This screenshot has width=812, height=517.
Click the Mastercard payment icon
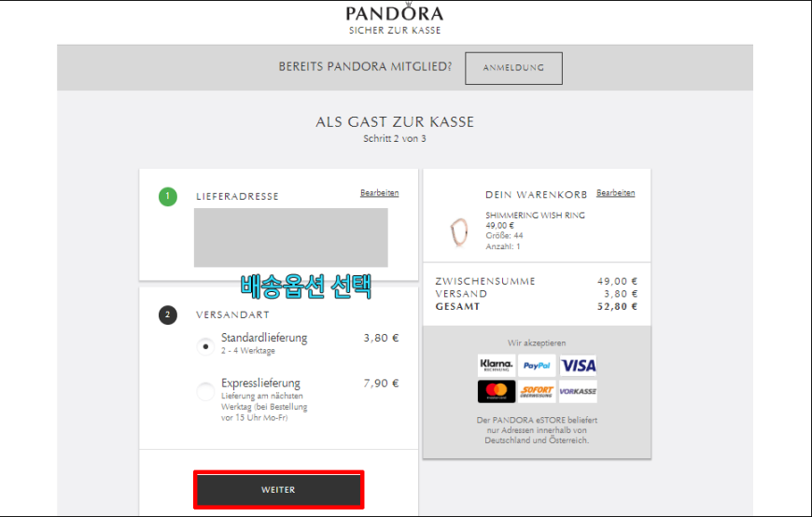click(497, 391)
